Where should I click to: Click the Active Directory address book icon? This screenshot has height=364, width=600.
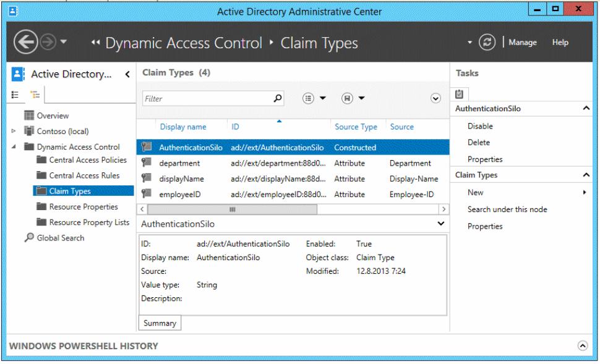click(x=17, y=74)
